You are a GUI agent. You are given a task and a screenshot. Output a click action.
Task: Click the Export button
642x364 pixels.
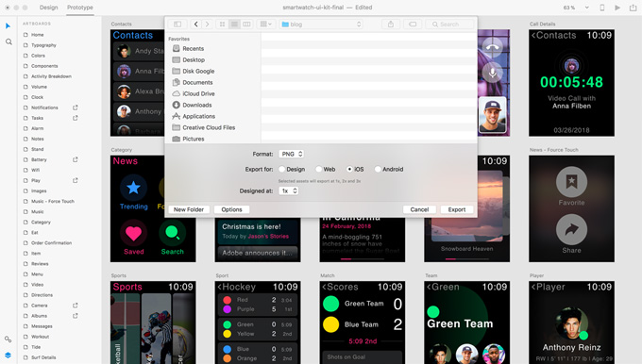click(457, 209)
